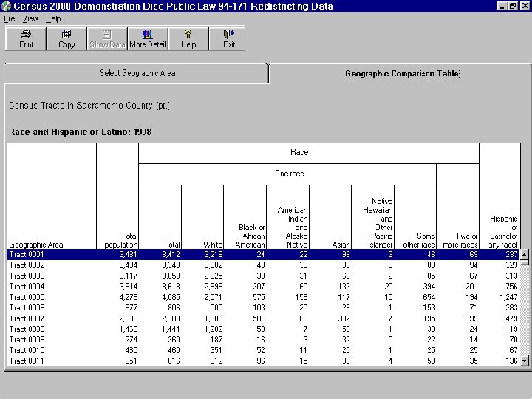This screenshot has height=399, width=532.
Task: Select row Tract 0007
Action: (x=264, y=318)
